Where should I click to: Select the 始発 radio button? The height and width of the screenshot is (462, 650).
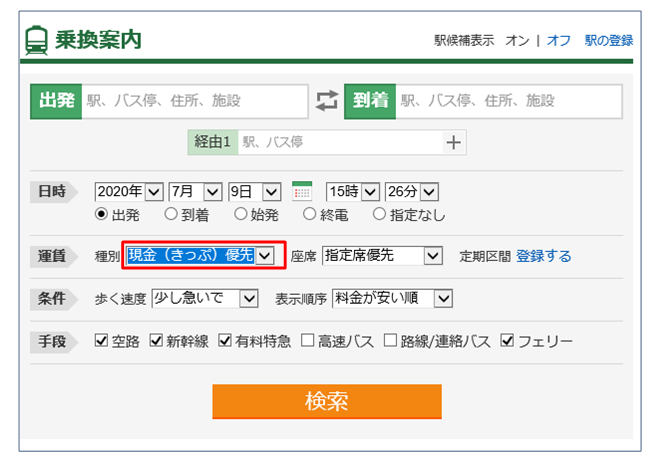click(x=240, y=214)
